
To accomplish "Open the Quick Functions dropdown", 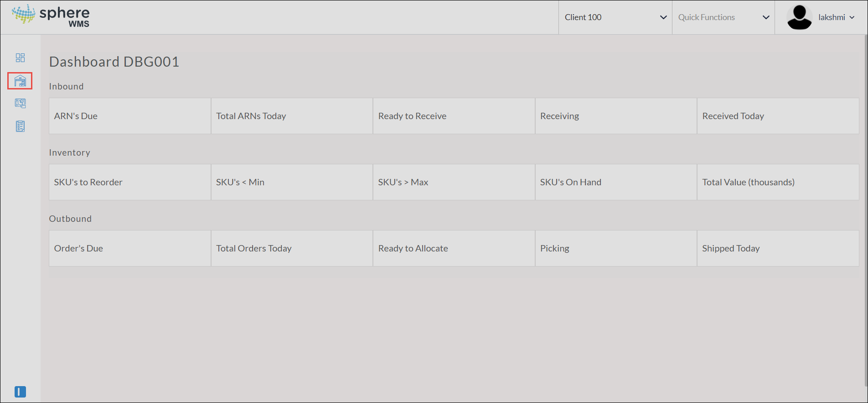I will pos(723,17).
